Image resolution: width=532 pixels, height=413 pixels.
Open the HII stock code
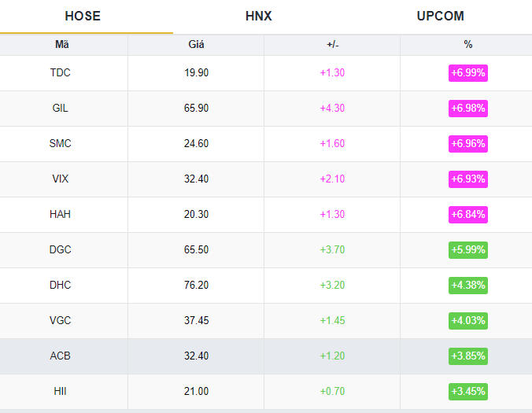(x=60, y=391)
